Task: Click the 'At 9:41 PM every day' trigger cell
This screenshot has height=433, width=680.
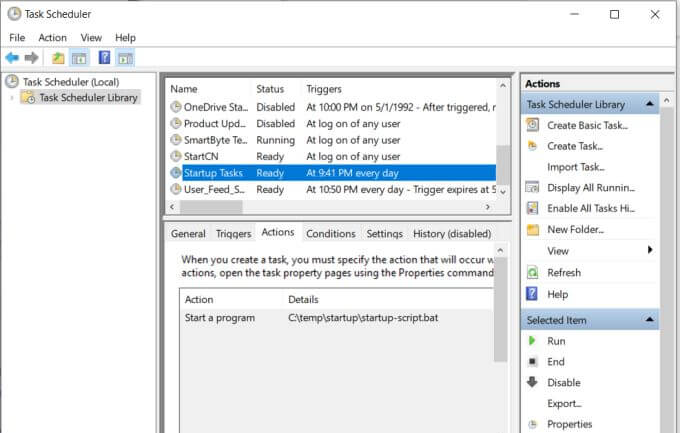Action: pyautogui.click(x=353, y=173)
